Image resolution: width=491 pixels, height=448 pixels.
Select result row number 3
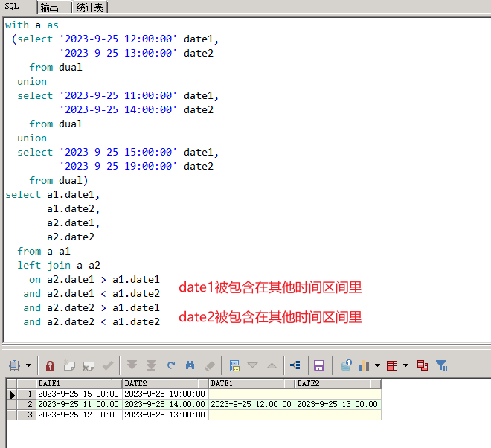[27, 415]
